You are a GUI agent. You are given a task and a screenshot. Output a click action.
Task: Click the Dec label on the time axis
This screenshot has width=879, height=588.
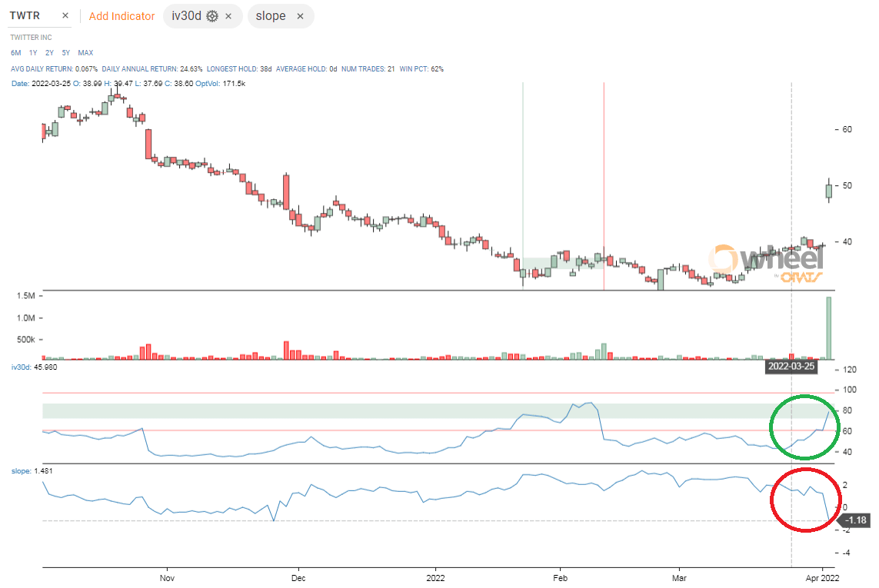(298, 578)
